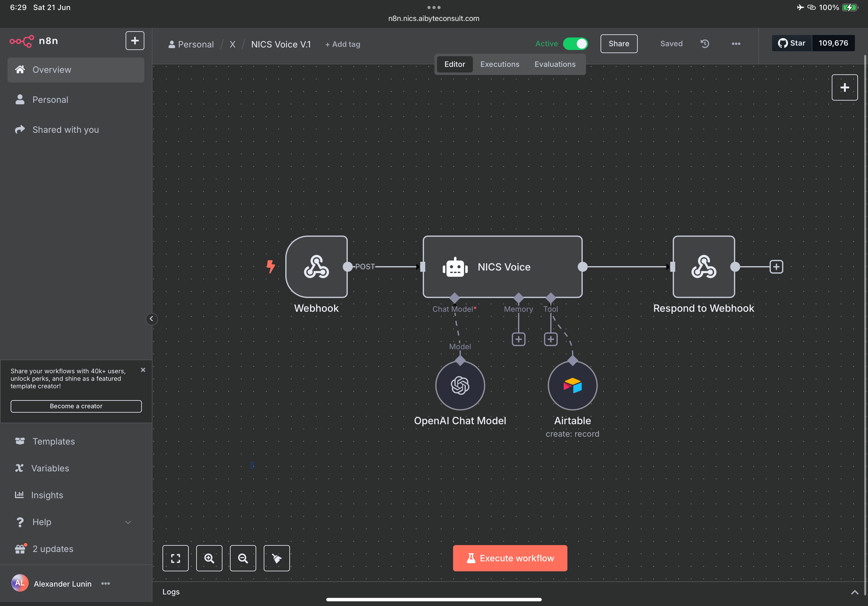Tidy up the workflow nodes
The image size is (868, 606).
tap(276, 558)
